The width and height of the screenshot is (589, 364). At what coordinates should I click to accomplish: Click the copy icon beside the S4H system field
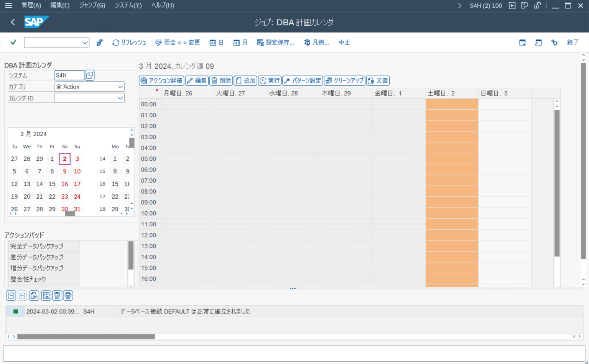[90, 75]
